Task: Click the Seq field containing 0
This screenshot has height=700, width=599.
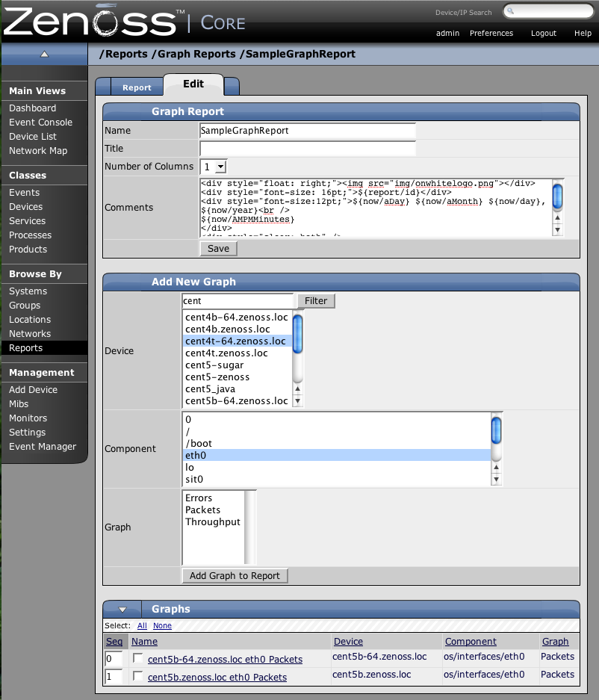Action: tap(114, 659)
